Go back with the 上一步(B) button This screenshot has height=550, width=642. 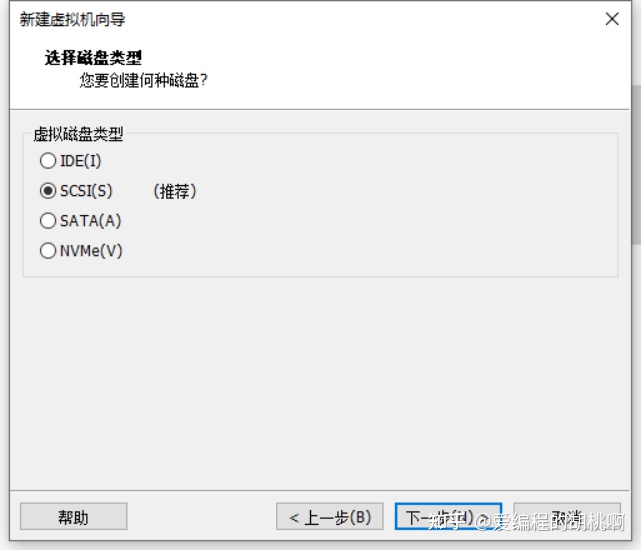pos(330,516)
